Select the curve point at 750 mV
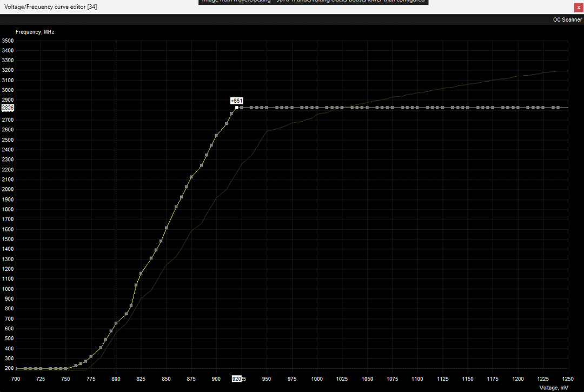This screenshot has height=392, width=584. [65, 369]
